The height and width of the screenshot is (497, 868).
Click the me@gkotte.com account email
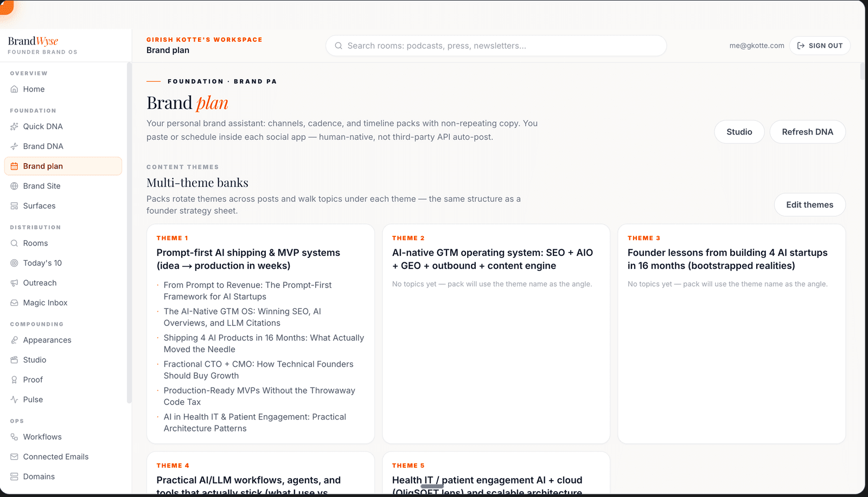point(757,46)
